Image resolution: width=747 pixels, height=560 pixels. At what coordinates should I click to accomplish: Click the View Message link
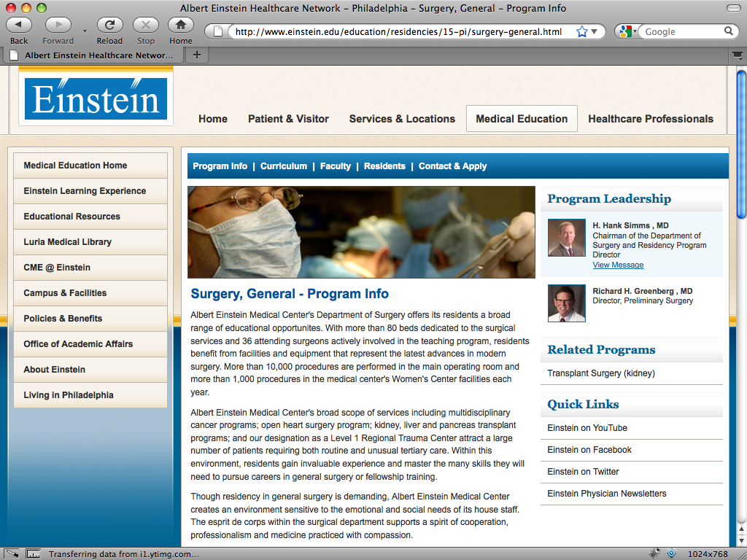[618, 265]
